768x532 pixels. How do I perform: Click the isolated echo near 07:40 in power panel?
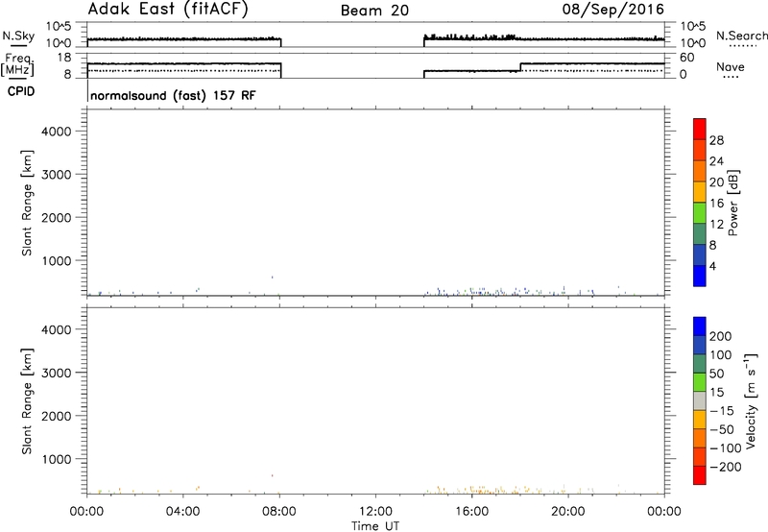(272, 278)
